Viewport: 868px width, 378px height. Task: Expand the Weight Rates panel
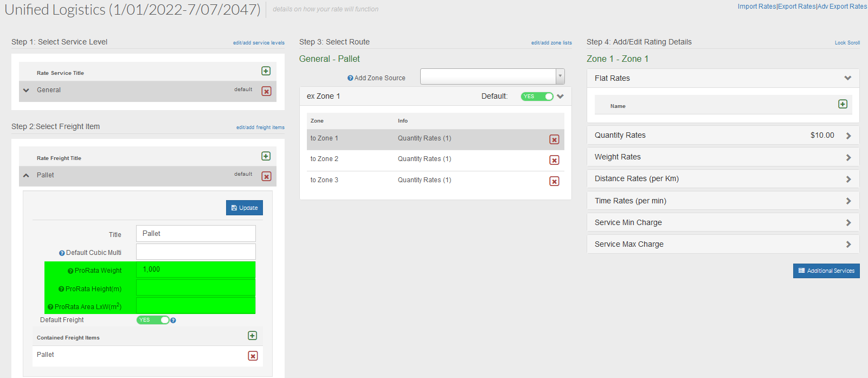pyautogui.click(x=848, y=157)
